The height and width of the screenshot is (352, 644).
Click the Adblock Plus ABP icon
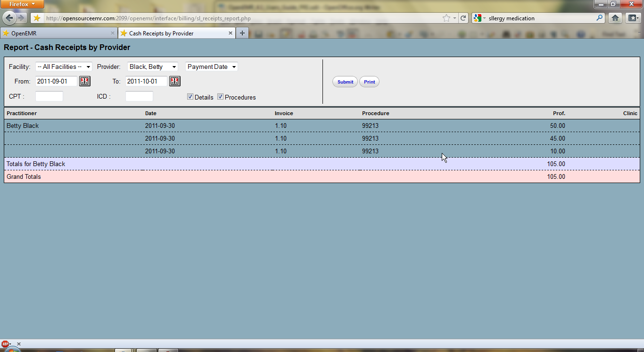(x=5, y=344)
